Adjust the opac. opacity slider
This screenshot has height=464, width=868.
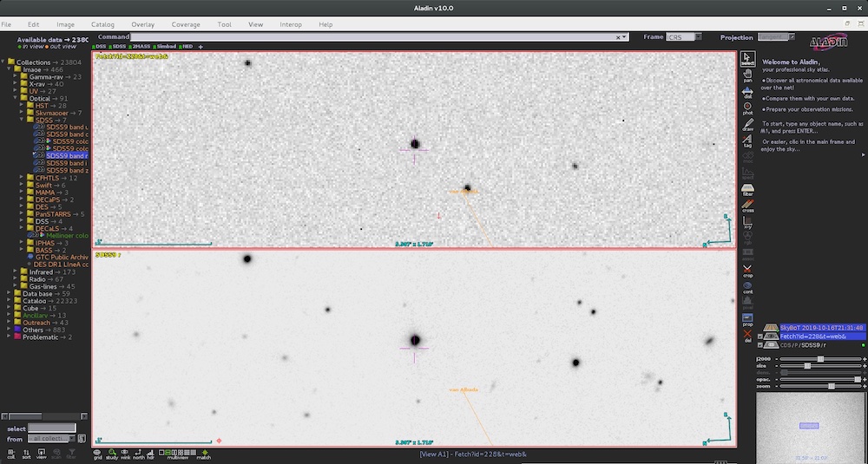tap(821, 379)
